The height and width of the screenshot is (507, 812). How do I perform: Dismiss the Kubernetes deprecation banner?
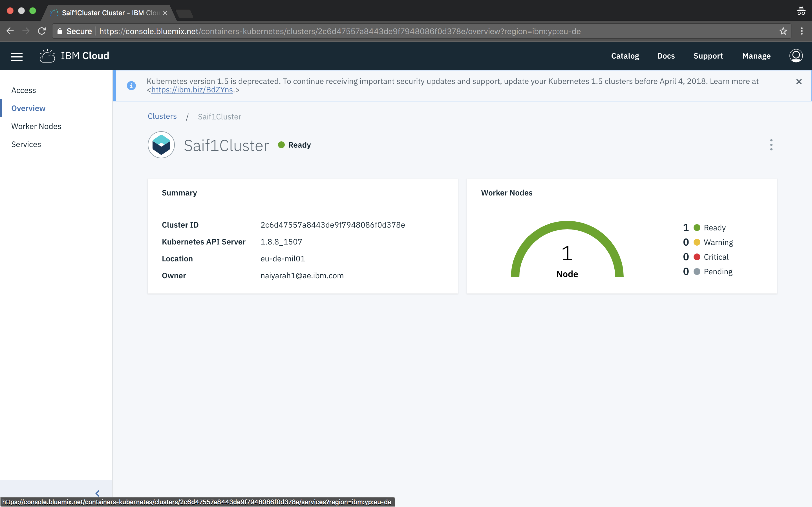coord(798,82)
